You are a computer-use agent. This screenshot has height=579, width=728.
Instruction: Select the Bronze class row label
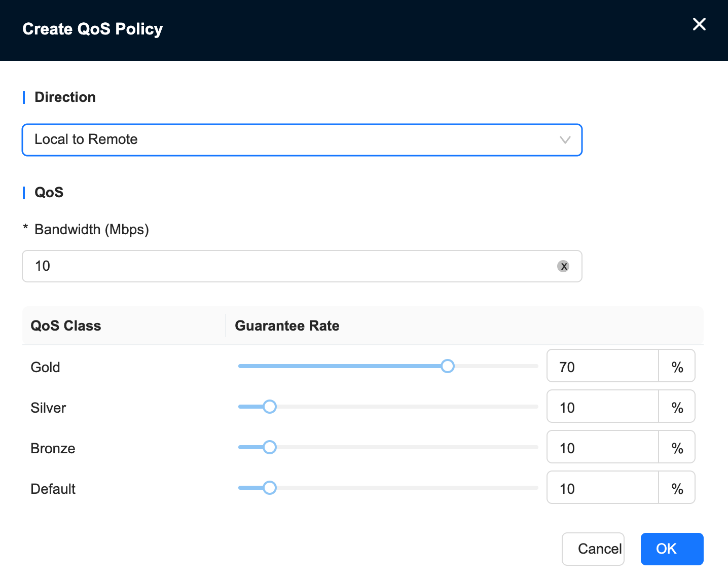tap(53, 448)
